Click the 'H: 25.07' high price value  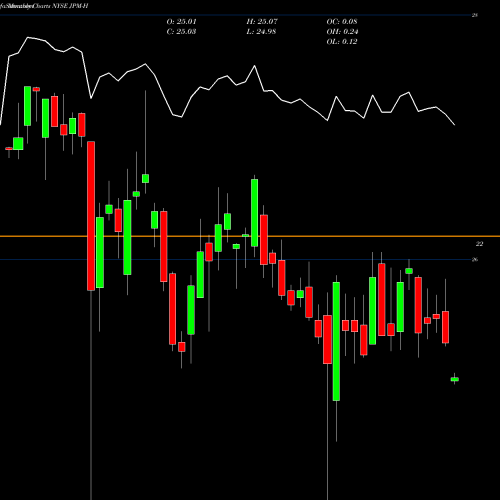pos(262,22)
